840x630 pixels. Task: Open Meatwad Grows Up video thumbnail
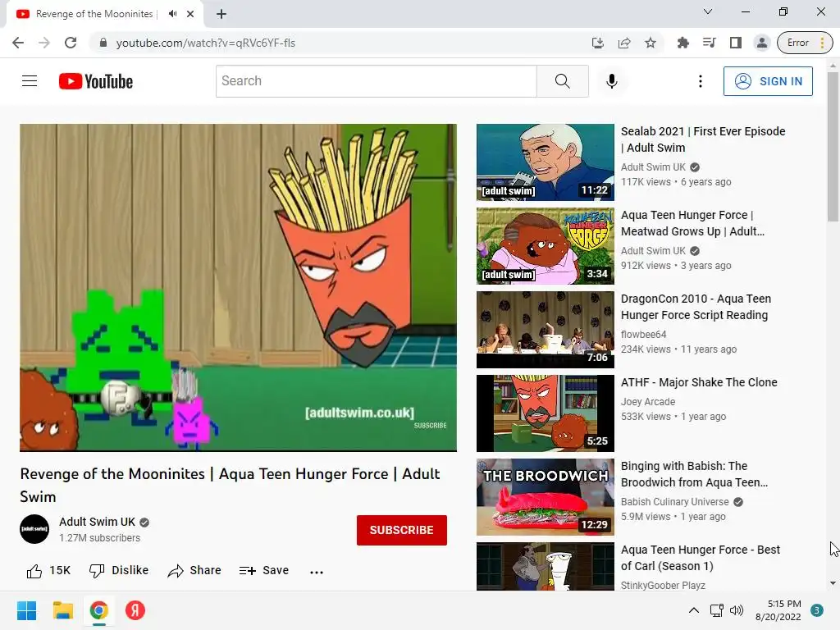pyautogui.click(x=546, y=246)
